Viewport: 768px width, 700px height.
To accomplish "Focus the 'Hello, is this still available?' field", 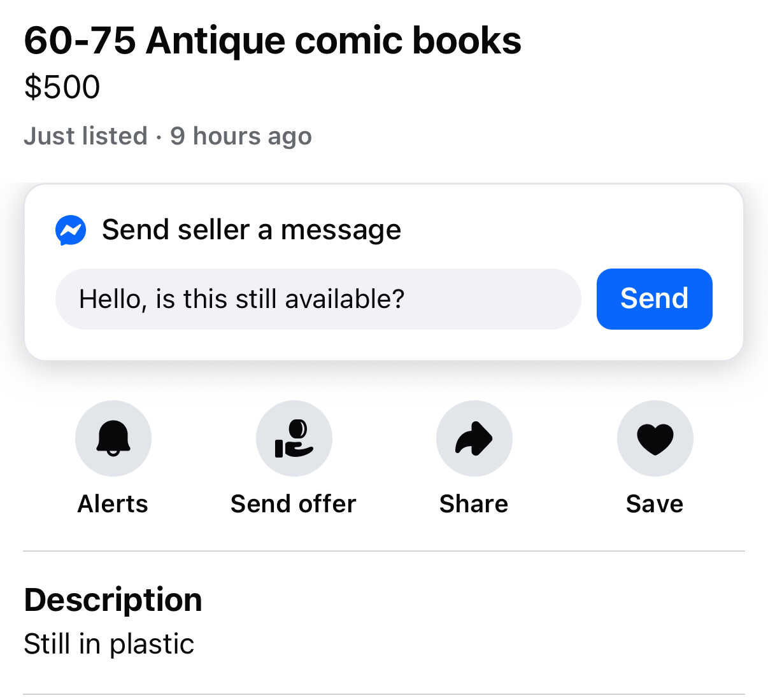I will [x=318, y=298].
